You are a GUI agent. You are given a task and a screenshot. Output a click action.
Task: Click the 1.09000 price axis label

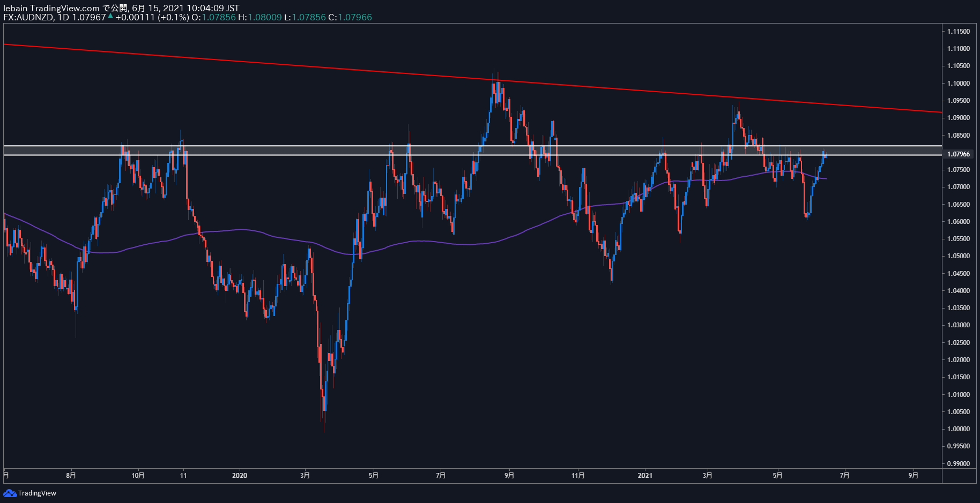click(959, 118)
